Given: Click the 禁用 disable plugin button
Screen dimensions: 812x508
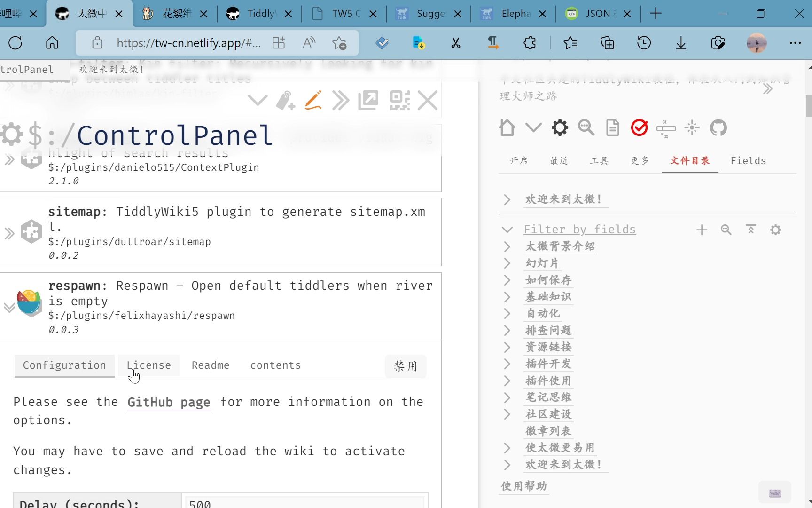Looking at the screenshot, I should point(406,366).
